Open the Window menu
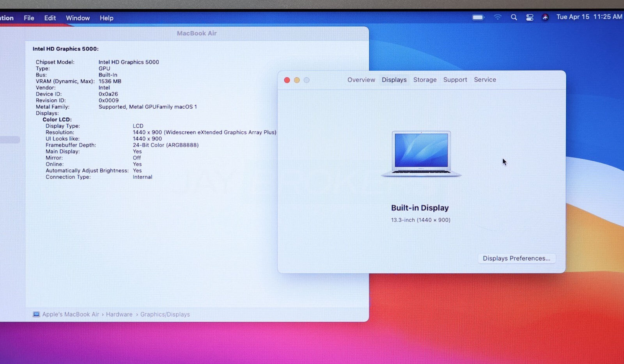Image resolution: width=624 pixels, height=364 pixels. coord(78,18)
